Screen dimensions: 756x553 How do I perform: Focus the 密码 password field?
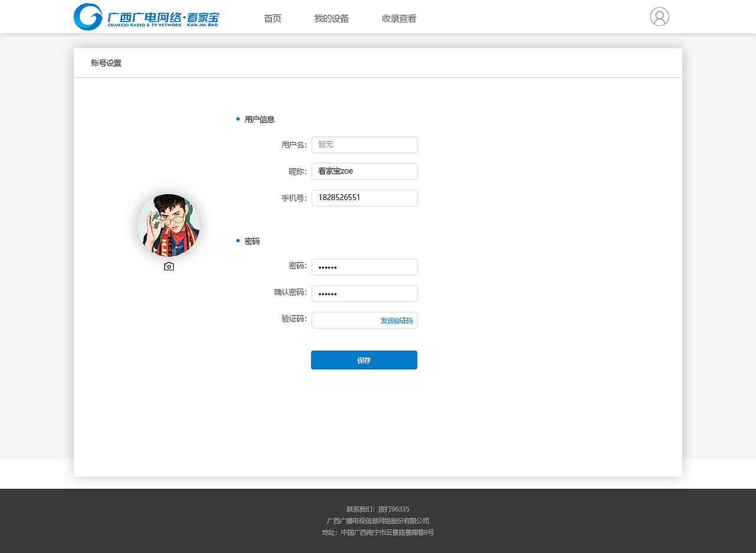pos(364,267)
